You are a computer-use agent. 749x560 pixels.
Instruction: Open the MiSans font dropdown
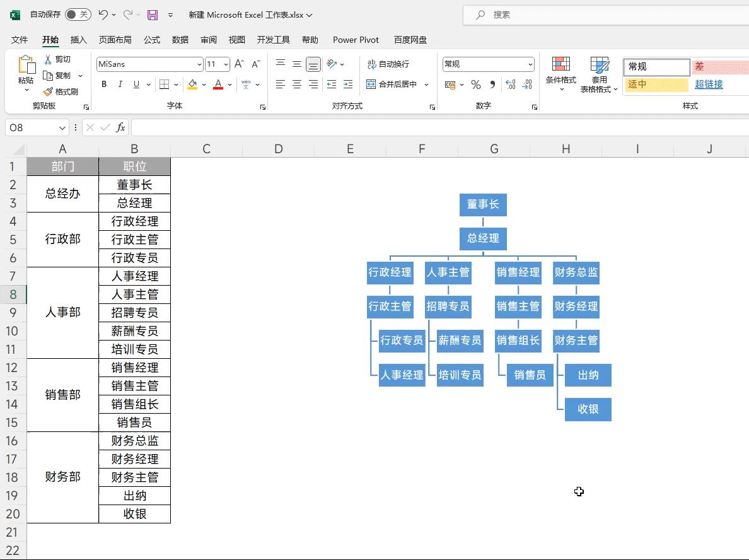(x=199, y=64)
